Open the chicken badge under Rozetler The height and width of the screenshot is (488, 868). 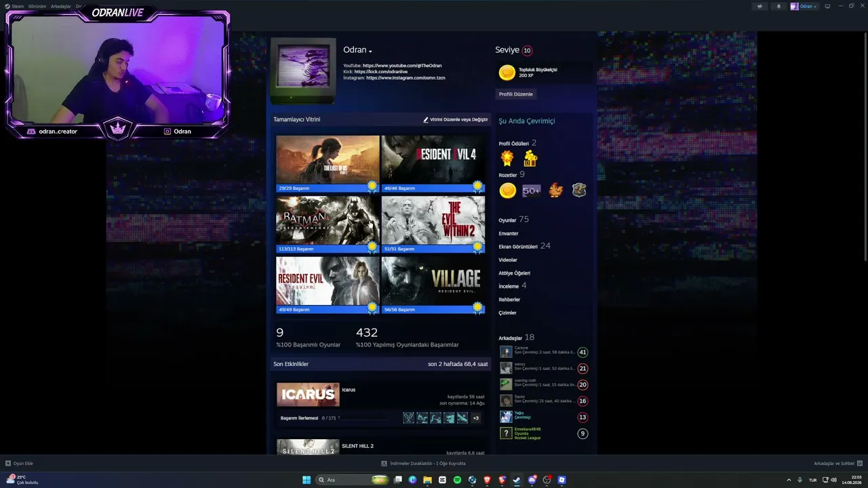click(555, 191)
